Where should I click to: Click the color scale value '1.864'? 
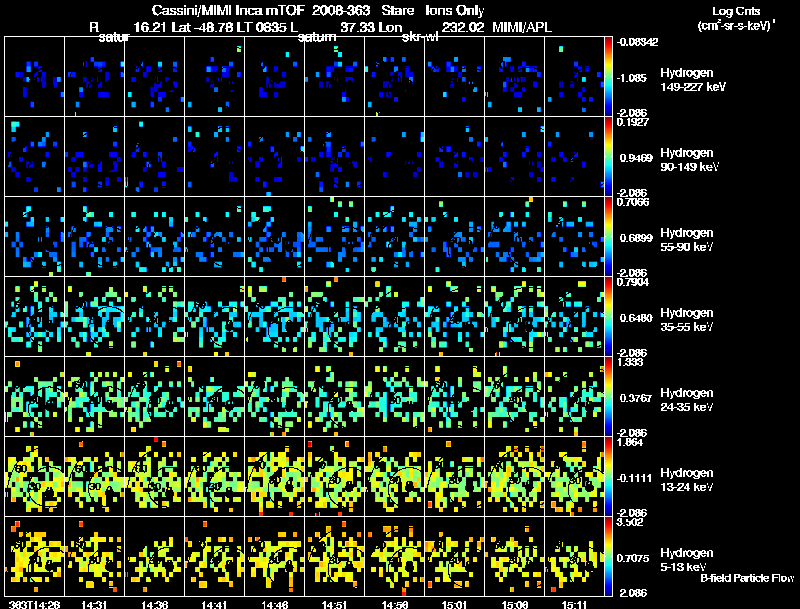630,442
